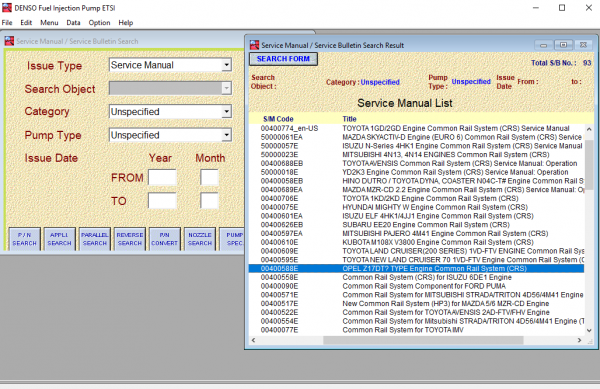
Task: Select row 00400558E ISUZU 6DE1 Engine
Action: (x=416, y=277)
